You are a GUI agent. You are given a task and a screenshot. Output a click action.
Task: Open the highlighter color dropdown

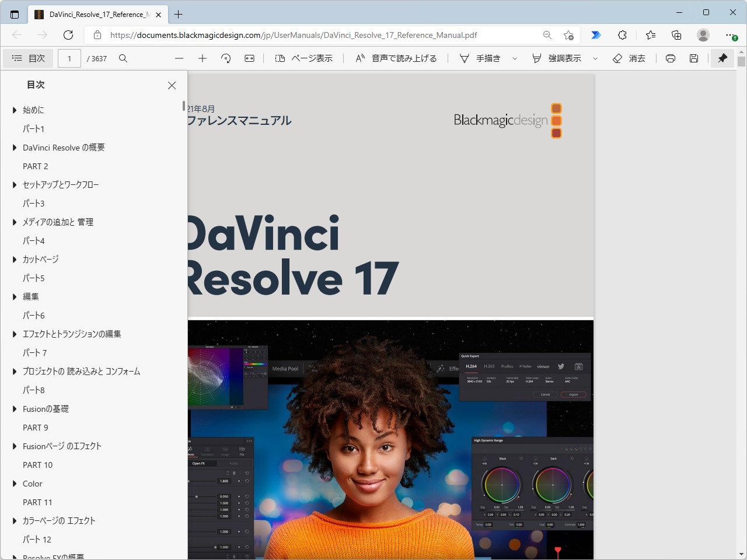tap(595, 58)
